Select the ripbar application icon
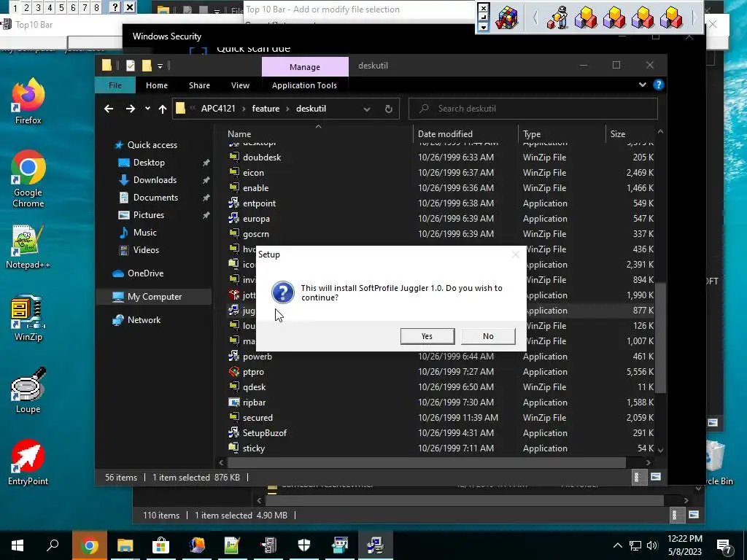 coord(233,402)
